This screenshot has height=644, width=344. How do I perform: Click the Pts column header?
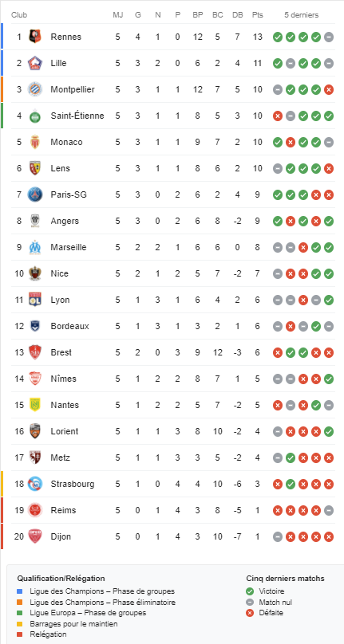click(258, 15)
